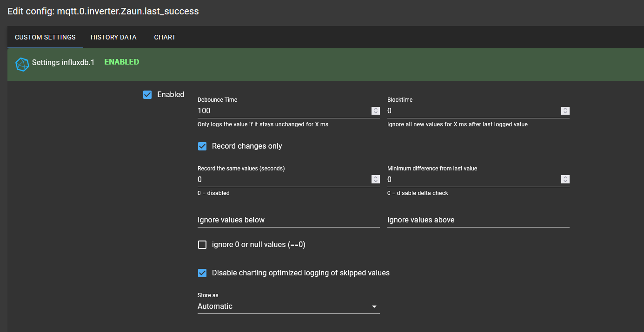Screen dimensions: 644x332
Task: Click Record the same values spinner
Action: point(375,179)
